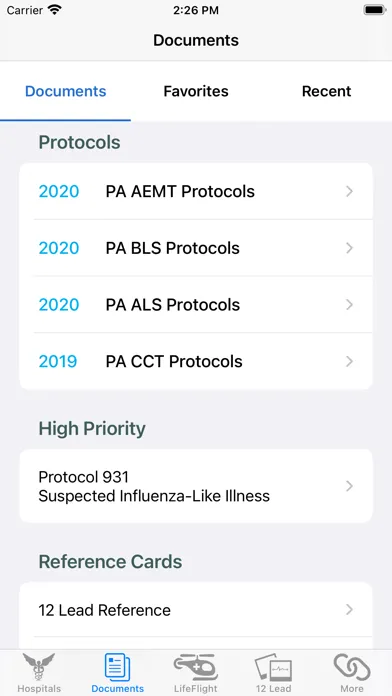The image size is (392, 696).
Task: Select the 12 Lead ECG monitor icon
Action: tap(273, 667)
